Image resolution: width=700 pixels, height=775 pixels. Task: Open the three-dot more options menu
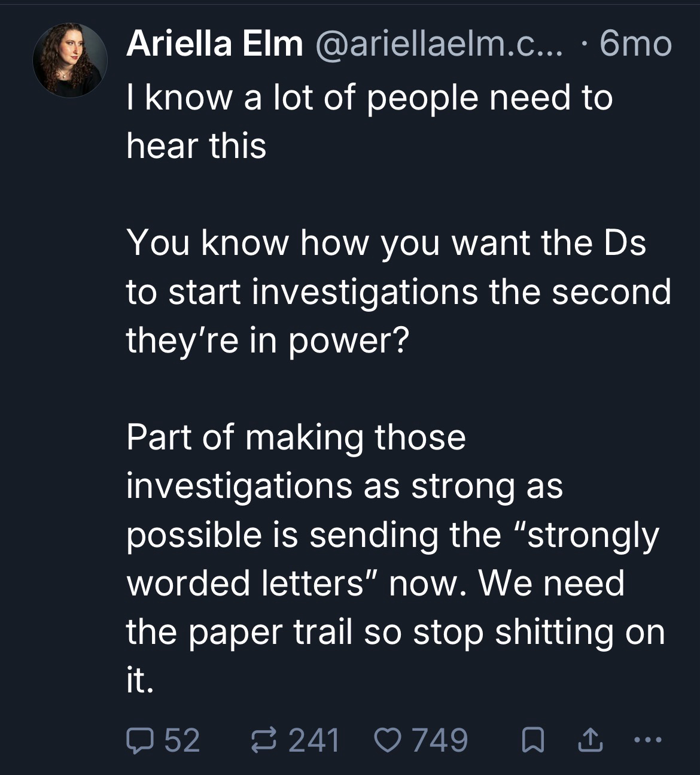648,741
